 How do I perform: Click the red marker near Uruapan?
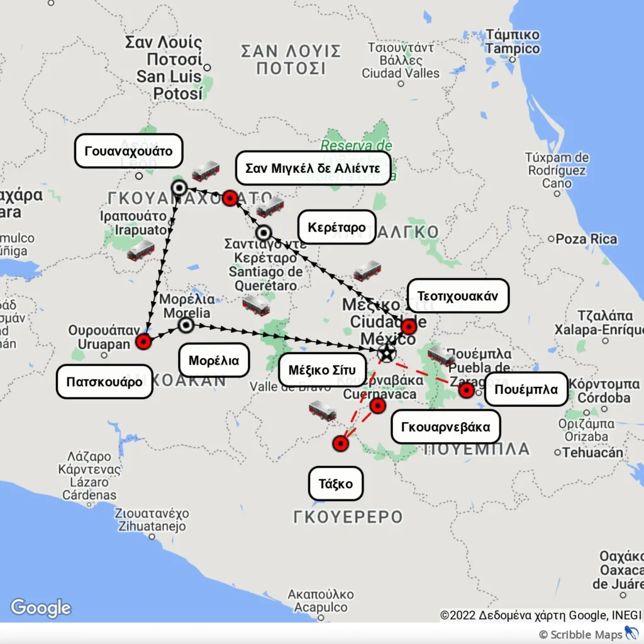pyautogui.click(x=144, y=341)
